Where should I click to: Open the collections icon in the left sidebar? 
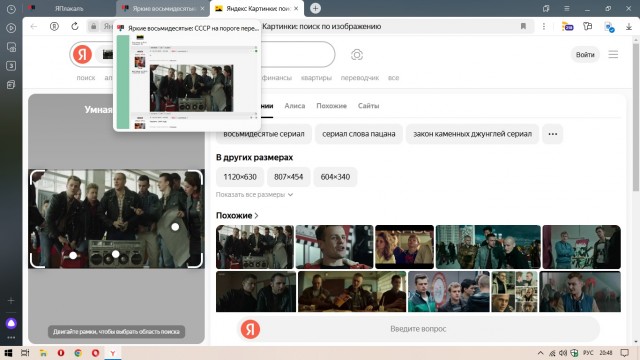(x=11, y=84)
